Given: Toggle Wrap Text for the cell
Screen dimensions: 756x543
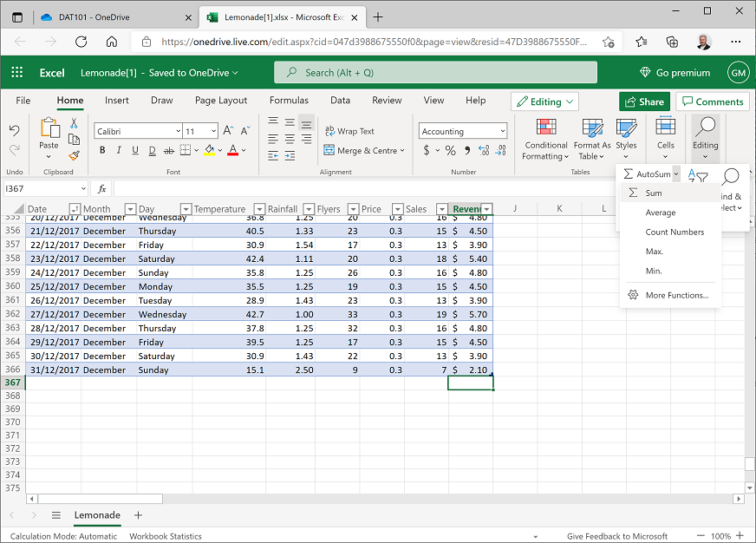Looking at the screenshot, I should 349,131.
